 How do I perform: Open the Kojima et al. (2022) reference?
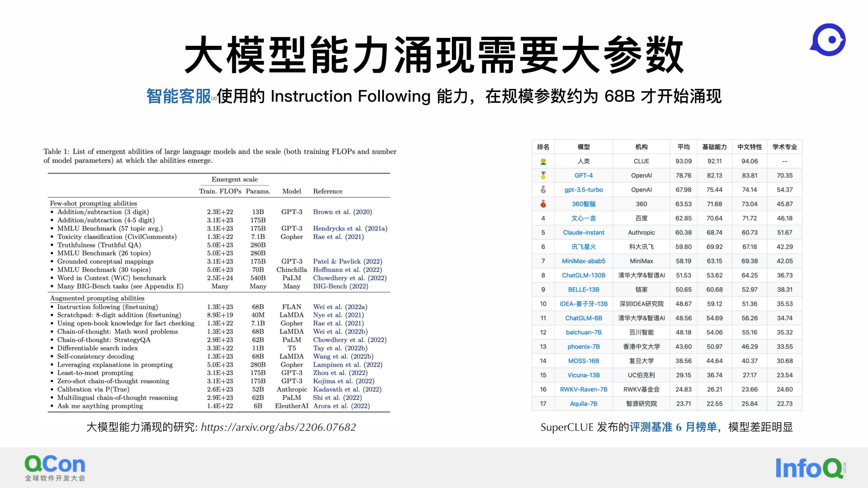pyautogui.click(x=344, y=381)
